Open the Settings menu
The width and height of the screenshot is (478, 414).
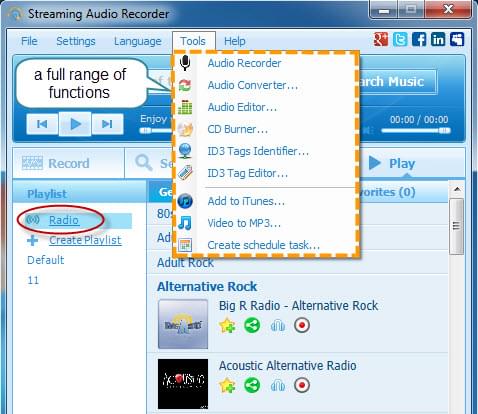click(76, 41)
